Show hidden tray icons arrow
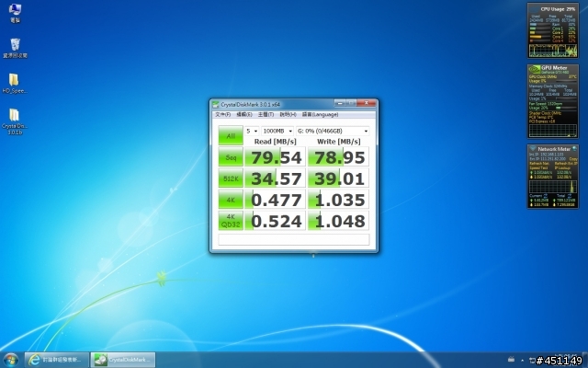This screenshot has height=368, width=588. (522, 361)
